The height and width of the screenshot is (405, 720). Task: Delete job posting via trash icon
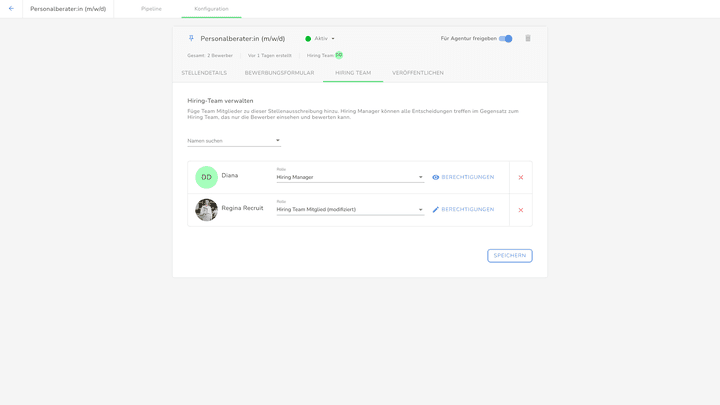tap(528, 39)
